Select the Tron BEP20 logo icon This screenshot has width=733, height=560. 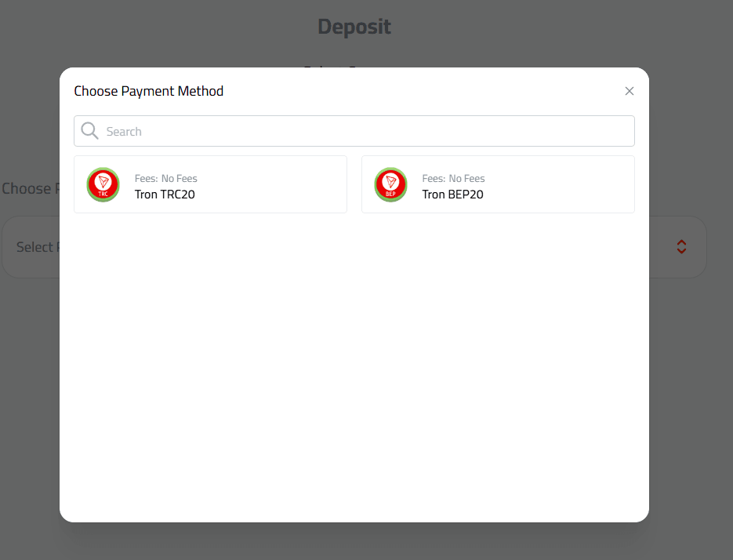(x=391, y=185)
